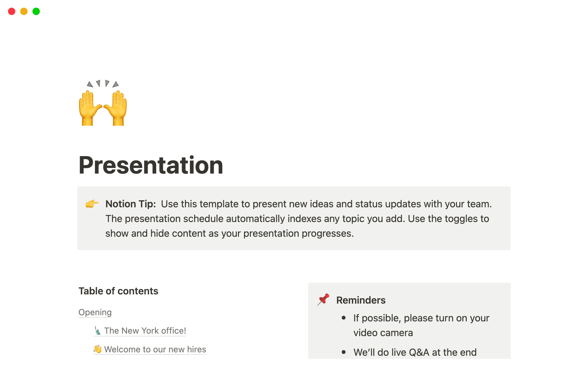Open the Opening section link
Viewport: 588px width, 368px height.
[95, 312]
